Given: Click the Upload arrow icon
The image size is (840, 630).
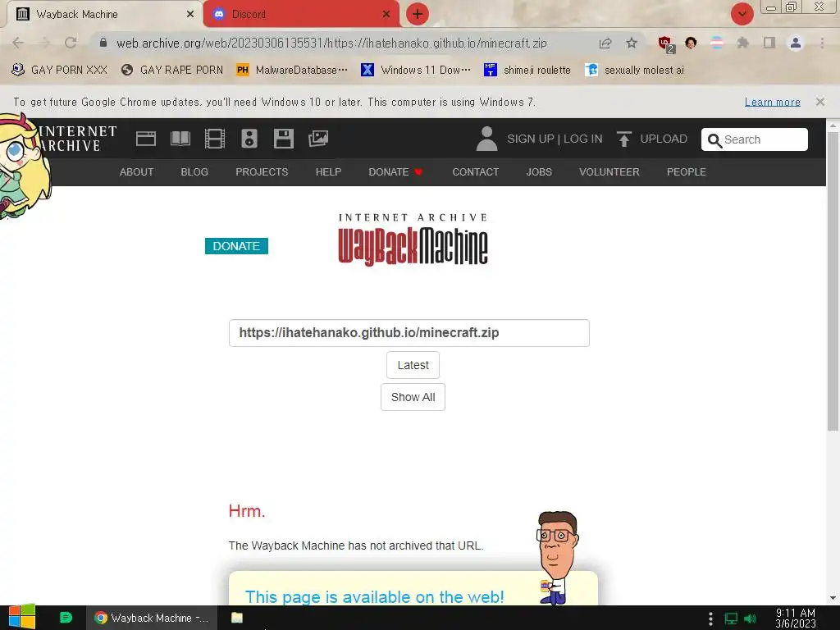Looking at the screenshot, I should click(x=623, y=139).
